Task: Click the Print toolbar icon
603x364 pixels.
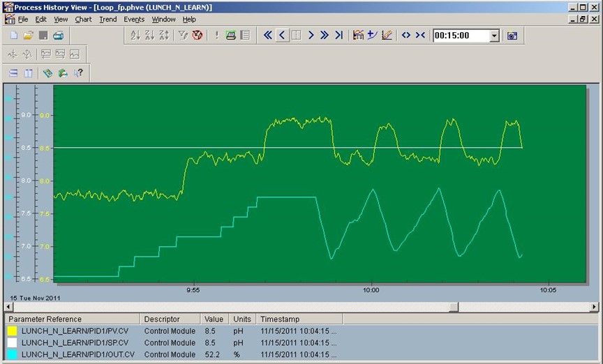Action: [58, 36]
